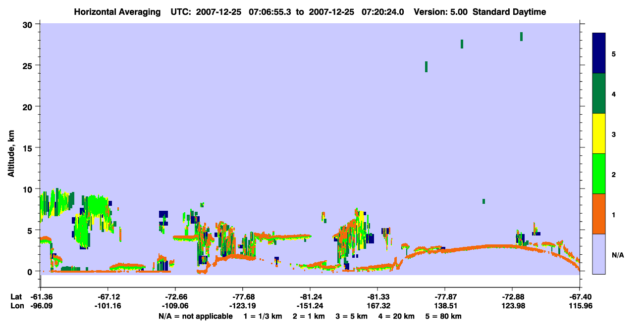Click the 'Lon' row label
The width and height of the screenshot is (644, 330).
[x=16, y=306]
